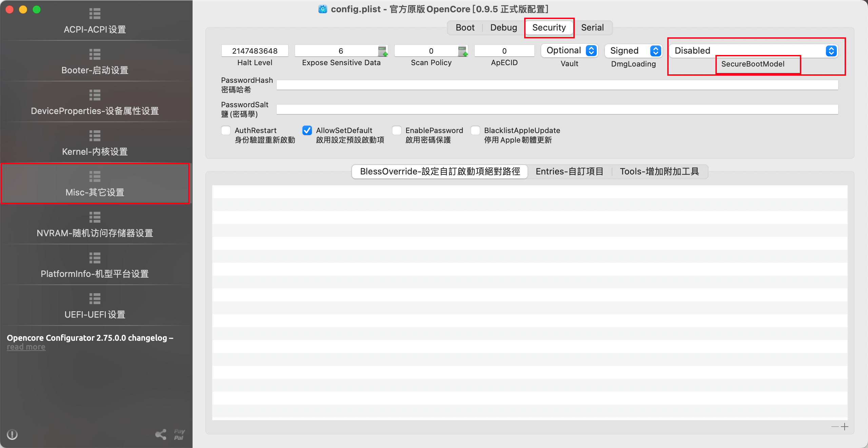Open the SecureBootModel Disabled dropdown

(754, 51)
